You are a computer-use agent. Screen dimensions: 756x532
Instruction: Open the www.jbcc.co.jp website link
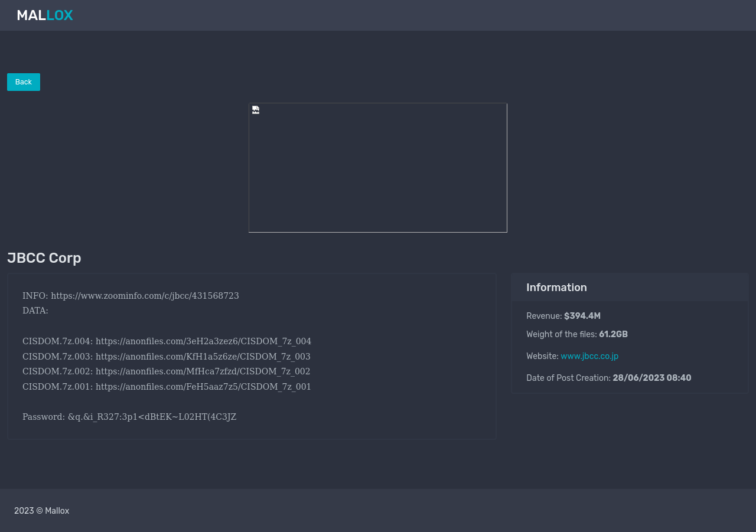pos(589,356)
